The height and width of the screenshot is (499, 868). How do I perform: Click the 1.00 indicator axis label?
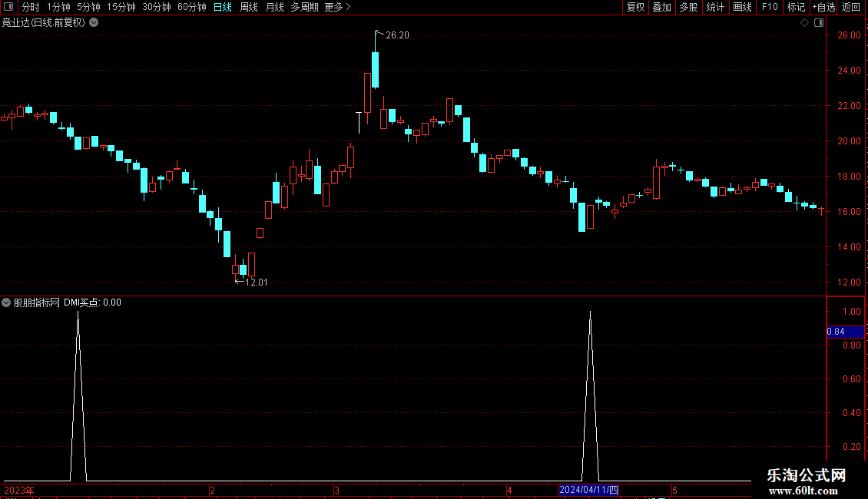[851, 312]
